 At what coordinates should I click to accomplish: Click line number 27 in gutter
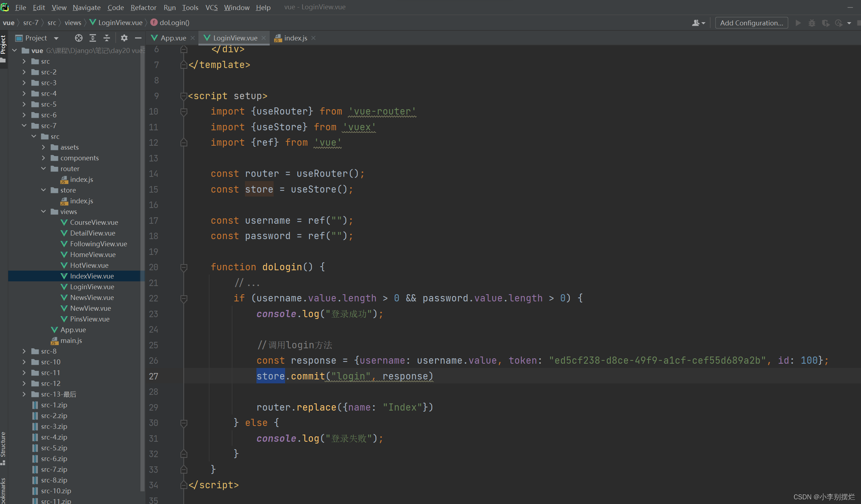[x=153, y=376]
